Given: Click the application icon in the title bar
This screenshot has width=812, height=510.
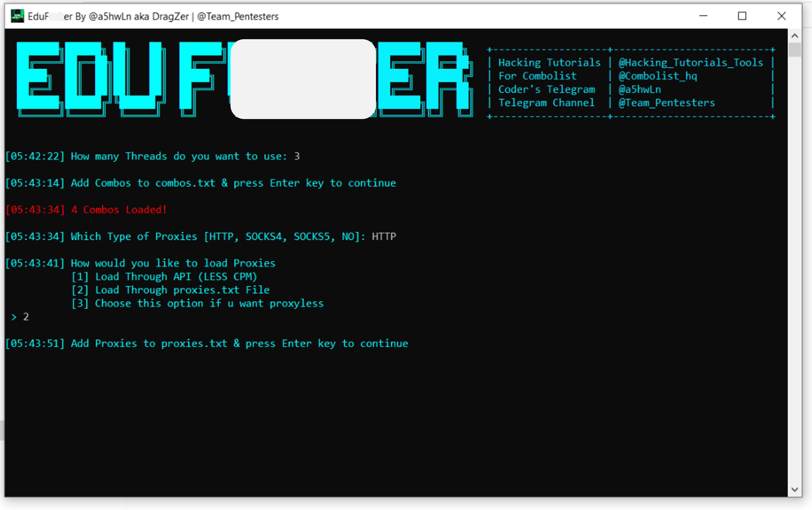Looking at the screenshot, I should pos(17,16).
